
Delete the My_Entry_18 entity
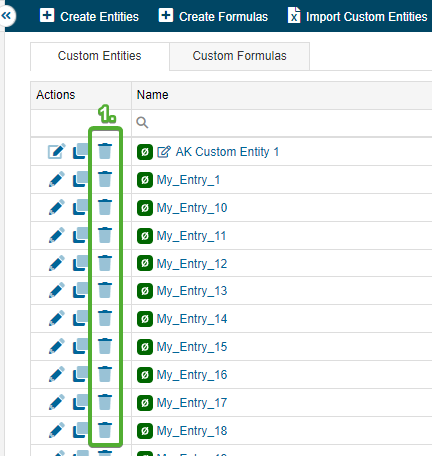[105, 430]
